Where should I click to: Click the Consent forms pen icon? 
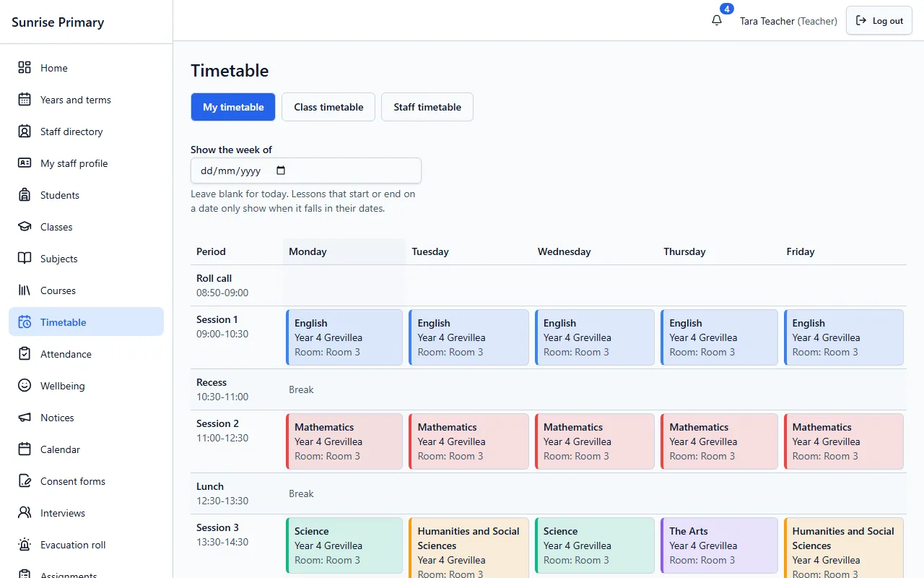(25, 481)
